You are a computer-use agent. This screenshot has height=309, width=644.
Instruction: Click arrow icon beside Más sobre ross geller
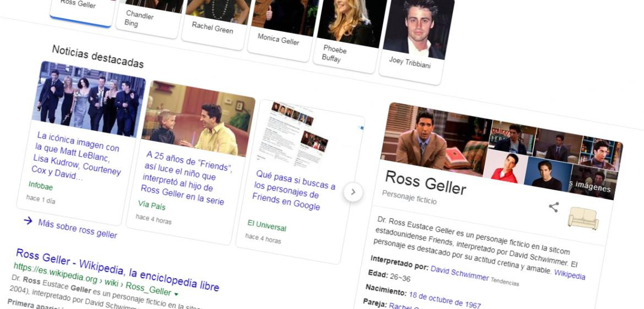click(28, 221)
